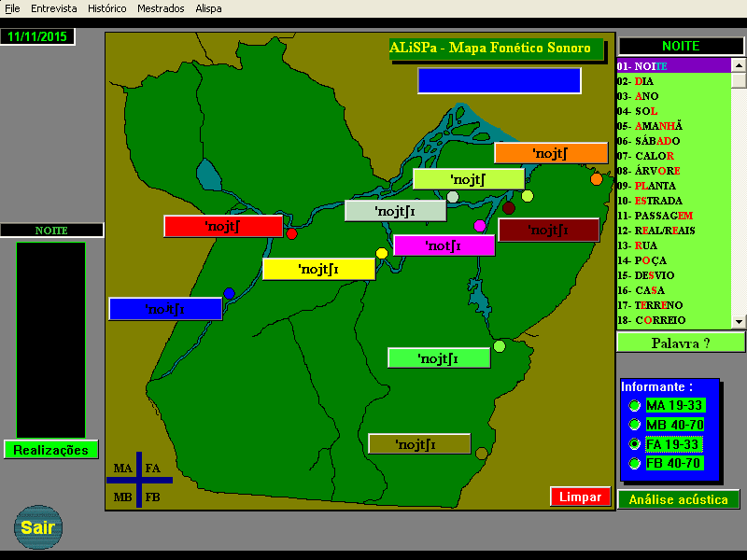Click the blue map marker dot
747x560 pixels.
coord(229,293)
